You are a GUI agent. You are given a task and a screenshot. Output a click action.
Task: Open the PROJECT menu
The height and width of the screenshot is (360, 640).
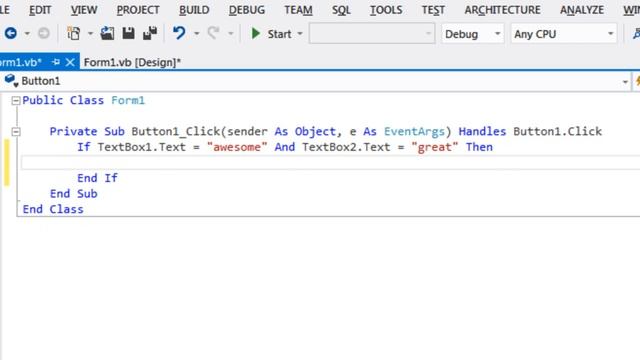[x=138, y=10]
